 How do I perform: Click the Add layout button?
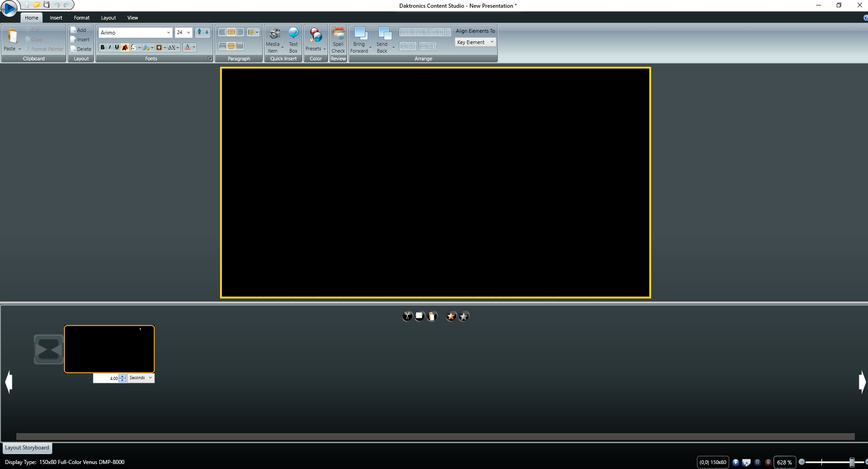pyautogui.click(x=78, y=30)
